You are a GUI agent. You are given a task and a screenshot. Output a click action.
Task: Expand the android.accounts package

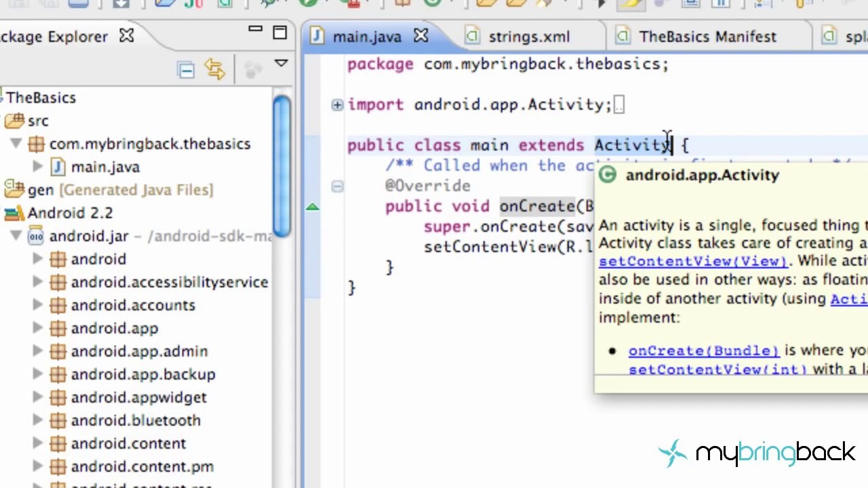tap(37, 305)
